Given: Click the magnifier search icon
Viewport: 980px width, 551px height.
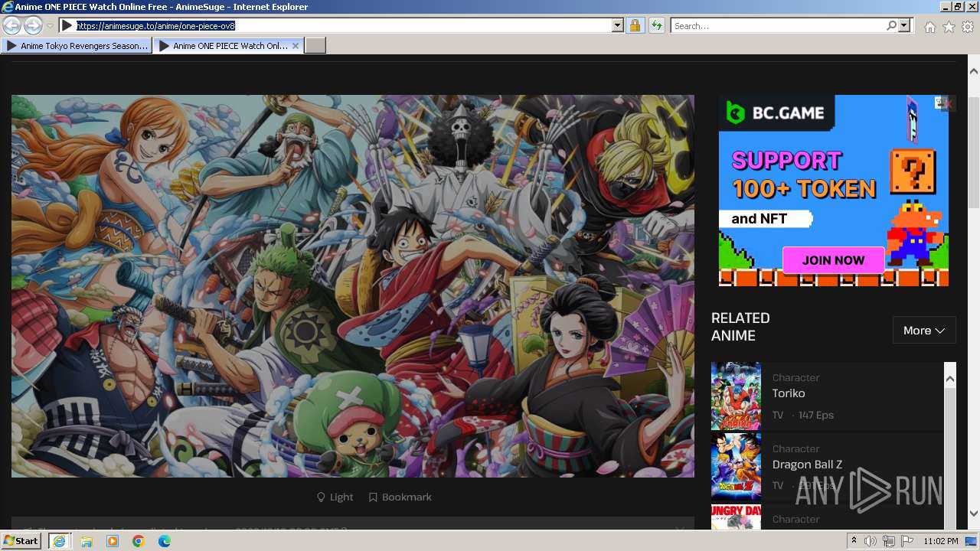Looking at the screenshot, I should [x=891, y=26].
